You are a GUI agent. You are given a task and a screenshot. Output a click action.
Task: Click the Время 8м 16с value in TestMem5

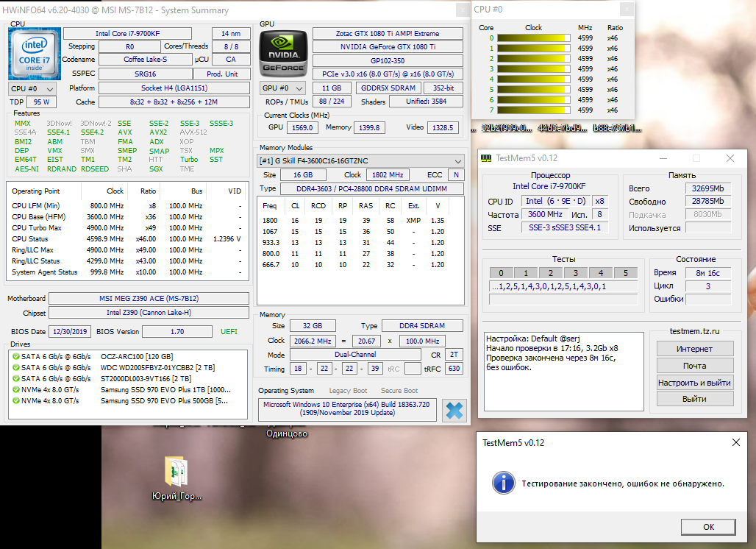[707, 273]
